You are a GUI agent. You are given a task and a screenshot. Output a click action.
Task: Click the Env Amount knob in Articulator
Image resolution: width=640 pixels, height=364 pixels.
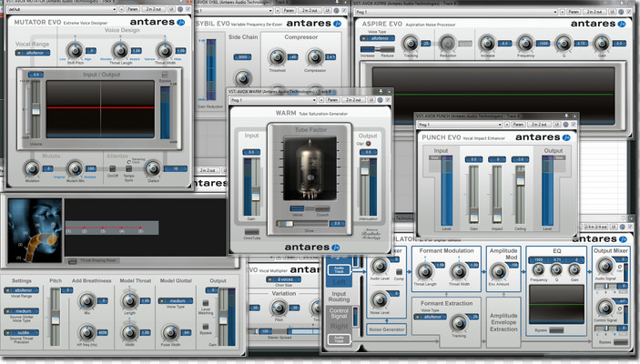click(x=498, y=271)
